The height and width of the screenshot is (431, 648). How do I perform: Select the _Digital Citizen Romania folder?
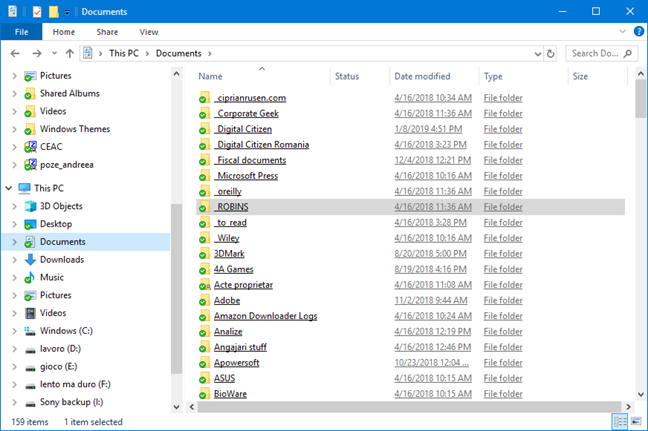pyautogui.click(x=262, y=145)
